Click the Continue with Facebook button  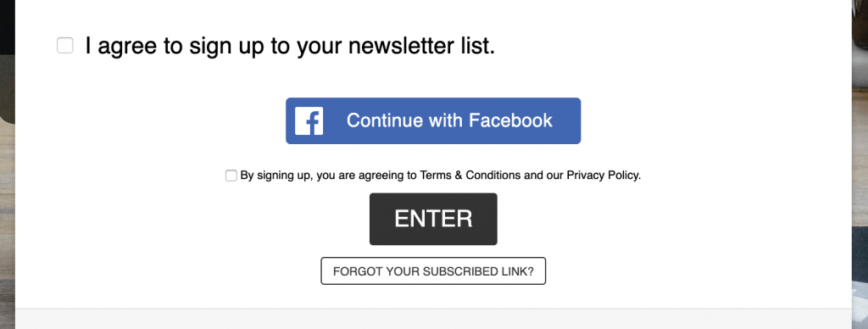pyautogui.click(x=433, y=120)
